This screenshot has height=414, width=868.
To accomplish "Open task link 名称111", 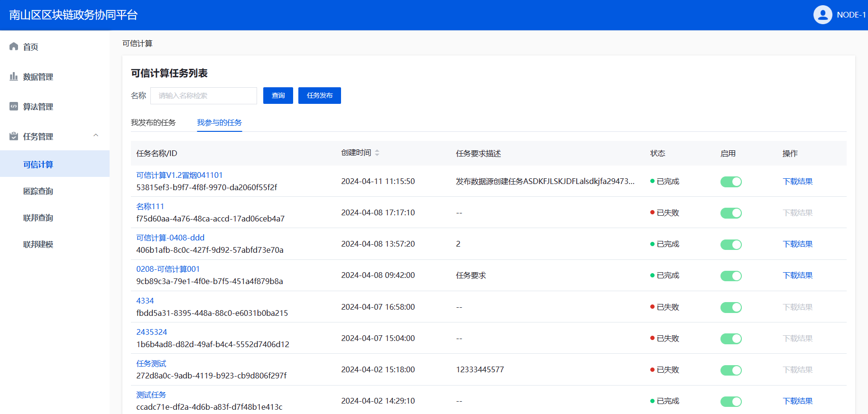I will click(x=150, y=206).
